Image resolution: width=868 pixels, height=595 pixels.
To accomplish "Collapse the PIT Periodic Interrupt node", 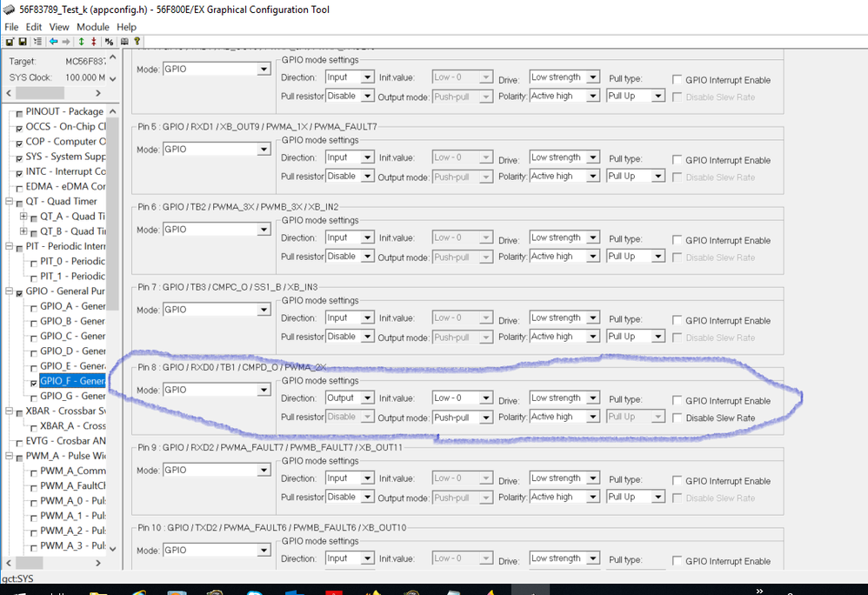I will [x=9, y=246].
